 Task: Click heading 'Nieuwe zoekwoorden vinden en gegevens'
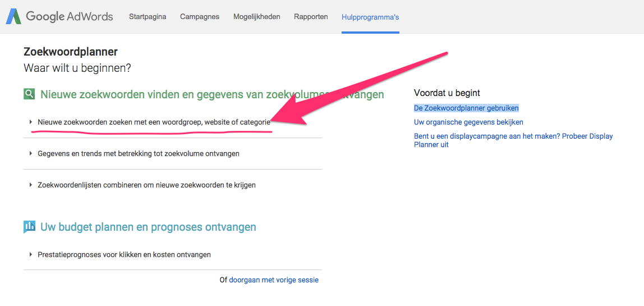point(212,94)
